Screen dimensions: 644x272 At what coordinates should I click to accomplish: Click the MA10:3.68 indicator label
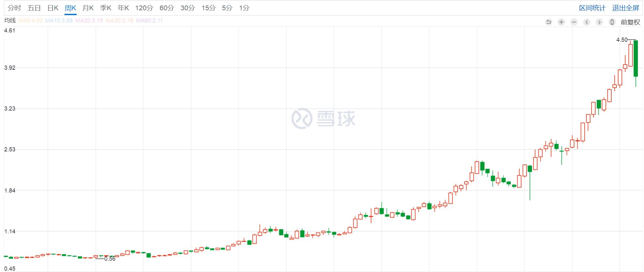coord(59,21)
